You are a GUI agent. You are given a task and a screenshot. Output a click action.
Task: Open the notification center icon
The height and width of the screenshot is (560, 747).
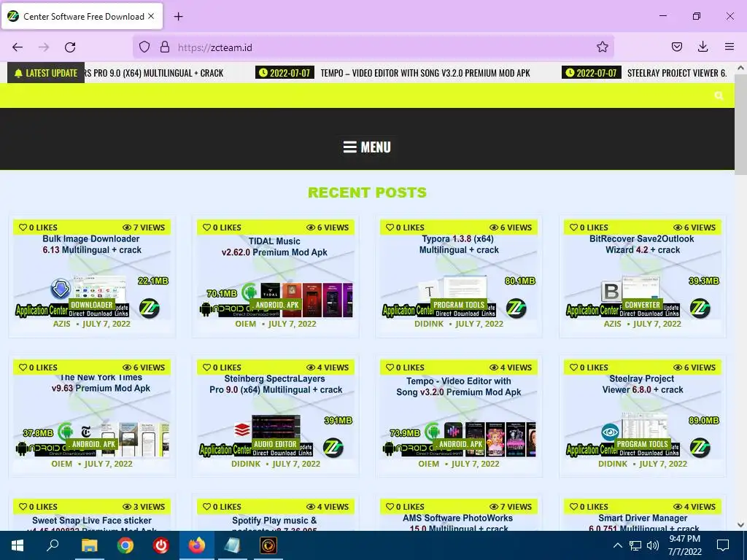tap(723, 545)
